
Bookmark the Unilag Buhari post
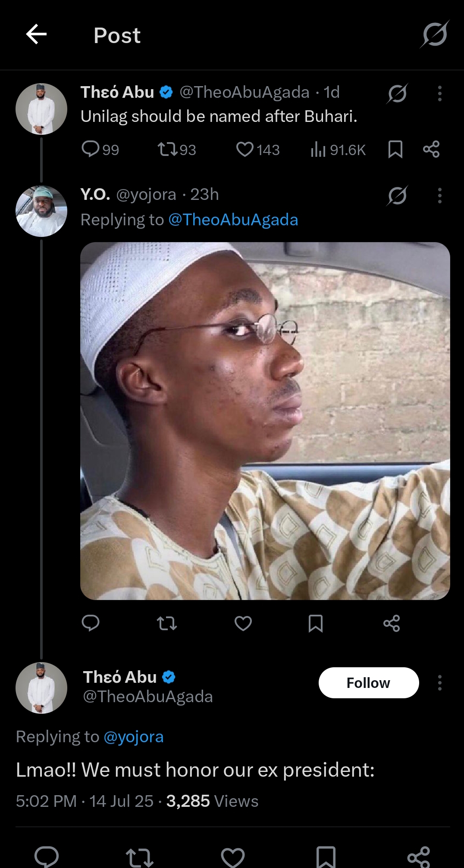[x=395, y=149]
